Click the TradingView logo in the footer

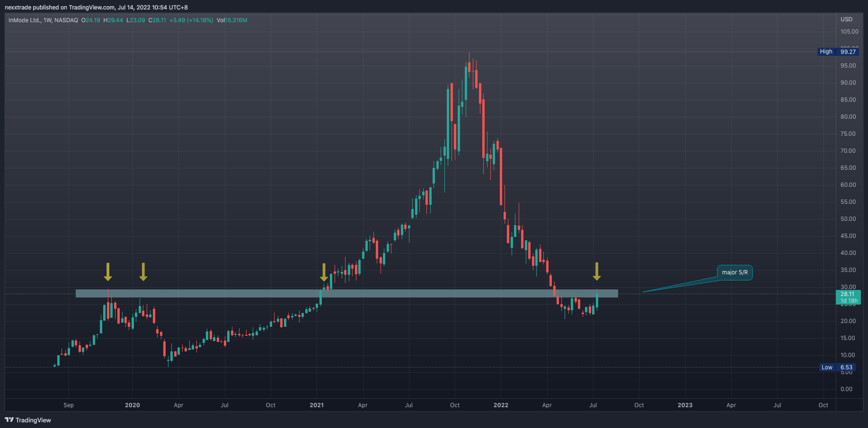[x=28, y=420]
